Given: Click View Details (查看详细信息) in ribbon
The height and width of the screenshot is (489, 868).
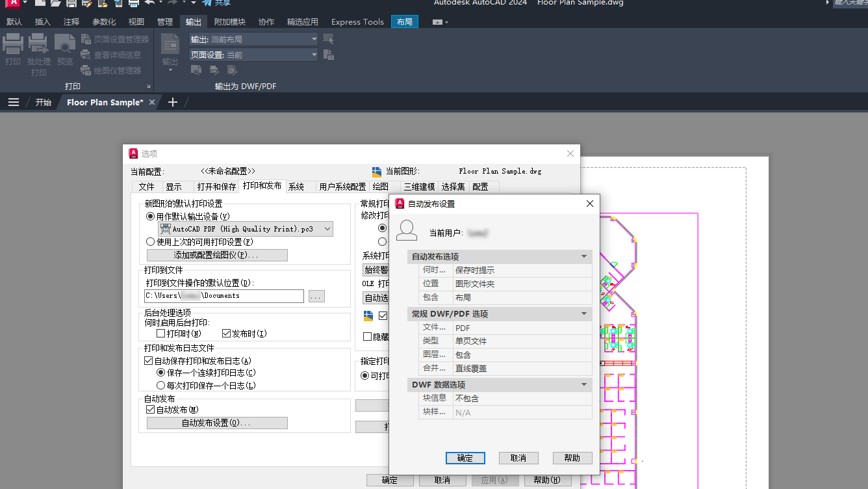Looking at the screenshot, I should 111,55.
